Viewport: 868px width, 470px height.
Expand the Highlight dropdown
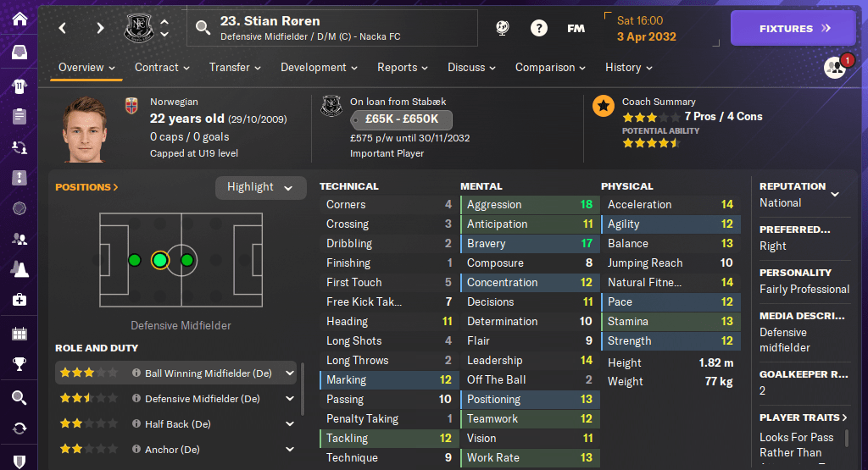[260, 187]
